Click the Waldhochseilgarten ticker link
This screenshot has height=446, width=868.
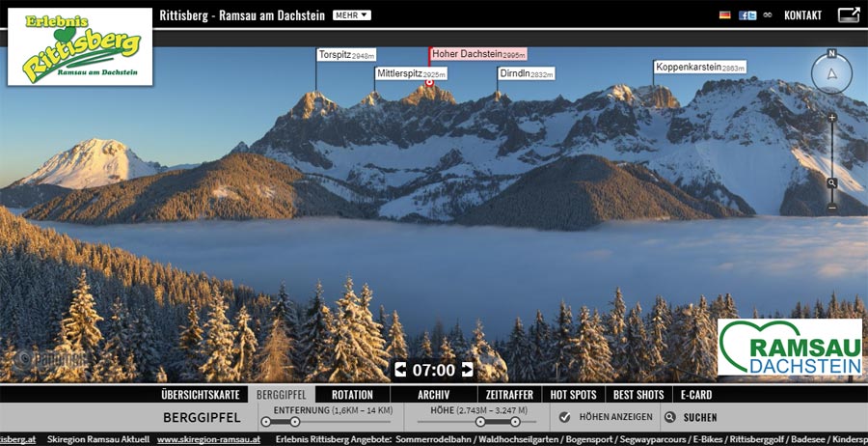(518, 439)
